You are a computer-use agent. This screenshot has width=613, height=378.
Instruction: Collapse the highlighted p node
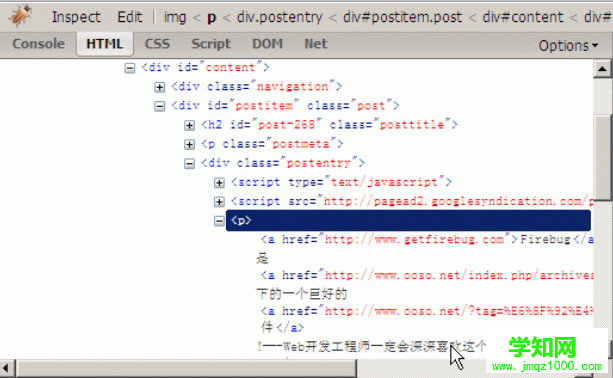[219, 221]
